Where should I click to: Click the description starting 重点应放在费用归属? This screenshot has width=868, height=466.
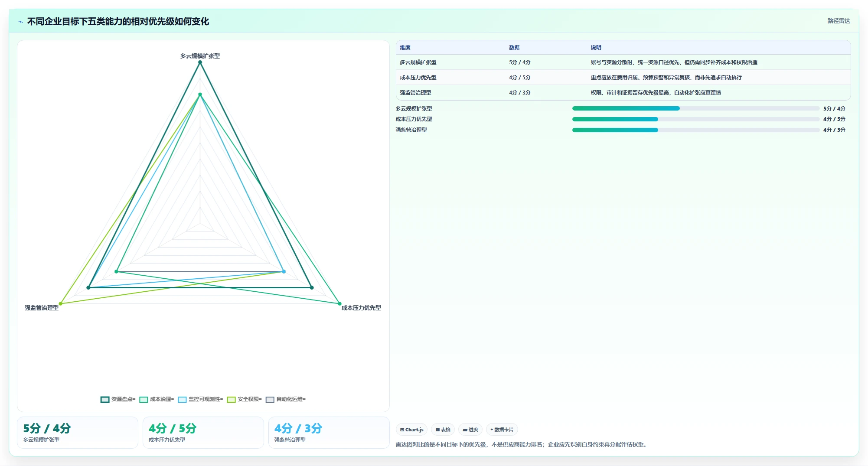click(x=666, y=78)
